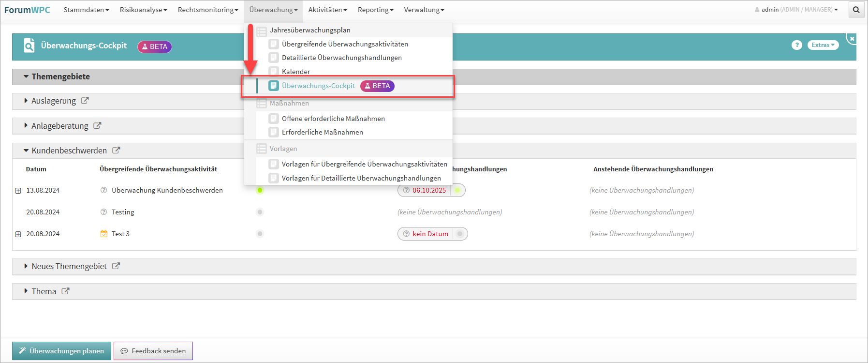Collapse the Themengebiete section

pos(26,76)
